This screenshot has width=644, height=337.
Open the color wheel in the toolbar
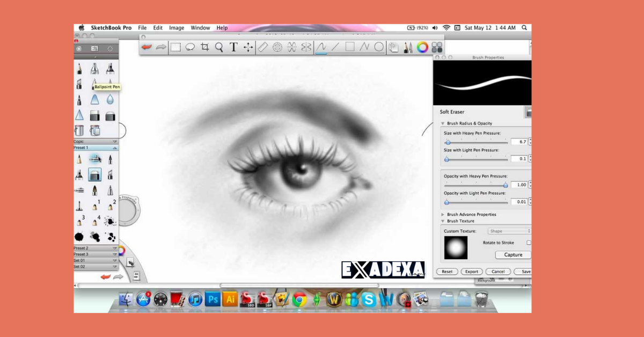coord(422,47)
